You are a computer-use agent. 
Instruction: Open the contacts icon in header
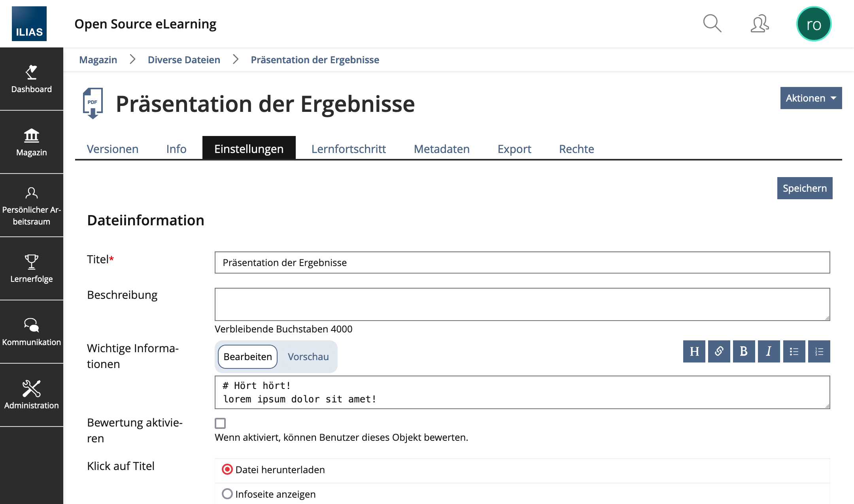[760, 24]
